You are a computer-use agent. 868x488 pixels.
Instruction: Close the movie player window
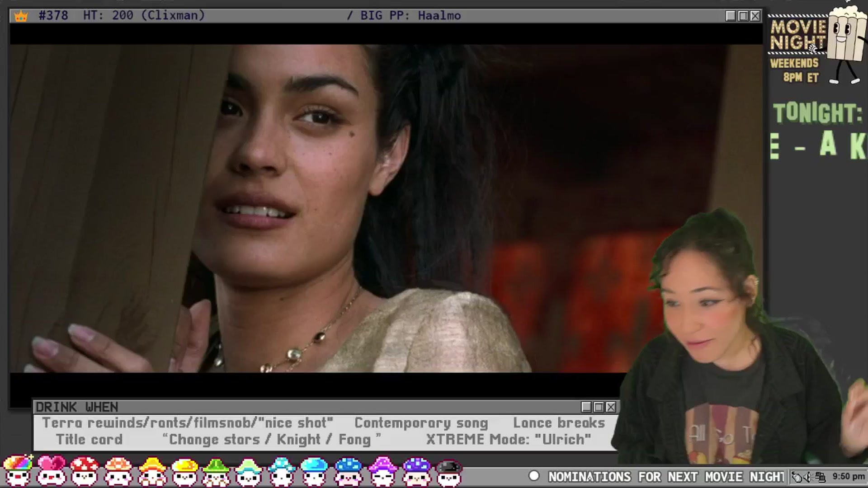[755, 16]
